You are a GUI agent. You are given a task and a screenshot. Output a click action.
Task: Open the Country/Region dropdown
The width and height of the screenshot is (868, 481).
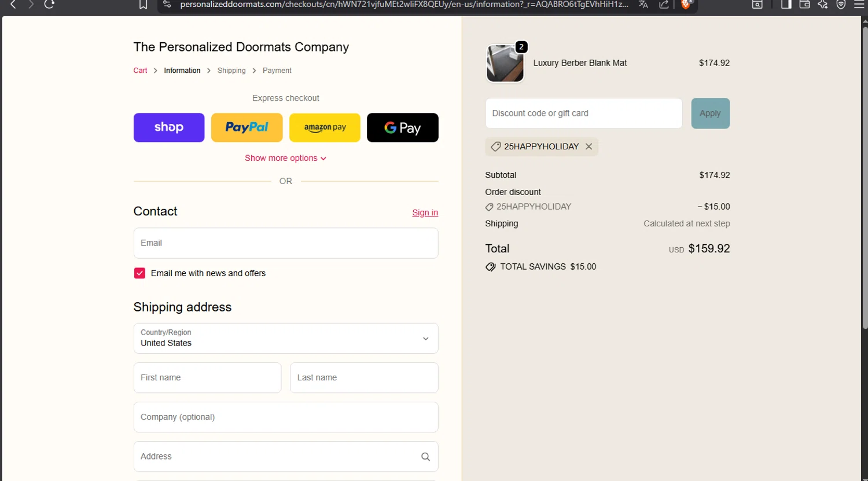[x=286, y=338]
